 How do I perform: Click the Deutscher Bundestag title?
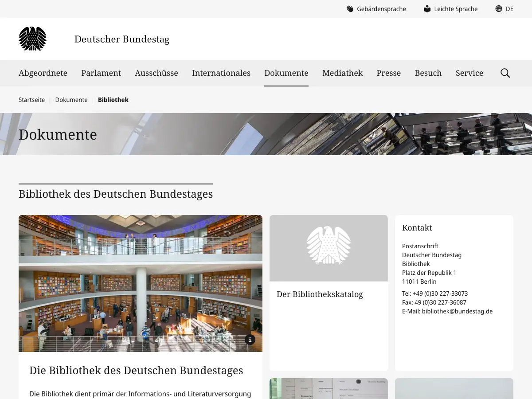tap(122, 39)
